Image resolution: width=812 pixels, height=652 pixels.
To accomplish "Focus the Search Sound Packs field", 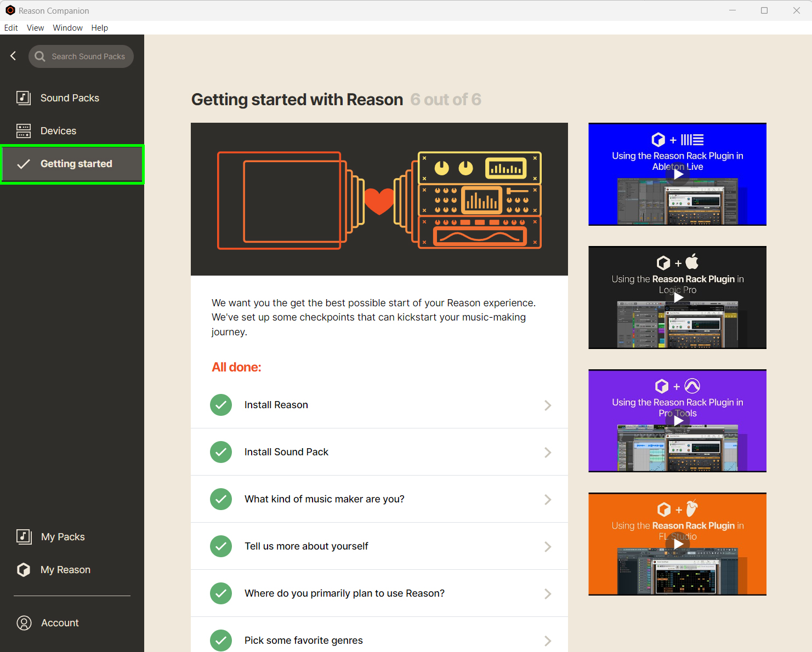I will (x=81, y=56).
